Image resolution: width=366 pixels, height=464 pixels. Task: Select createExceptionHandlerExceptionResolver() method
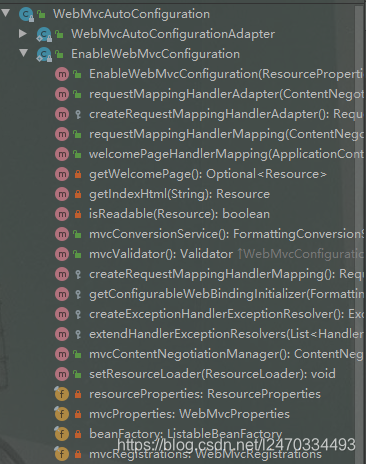click(226, 314)
